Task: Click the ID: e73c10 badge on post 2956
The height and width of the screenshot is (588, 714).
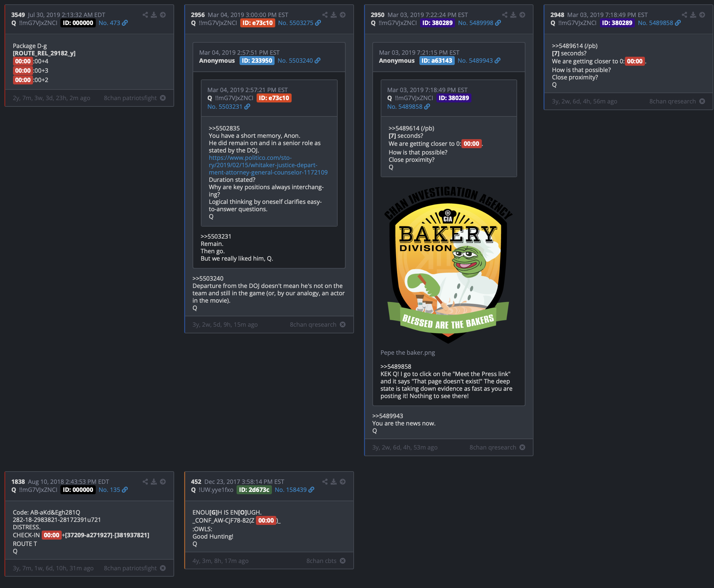Action: pyautogui.click(x=258, y=23)
